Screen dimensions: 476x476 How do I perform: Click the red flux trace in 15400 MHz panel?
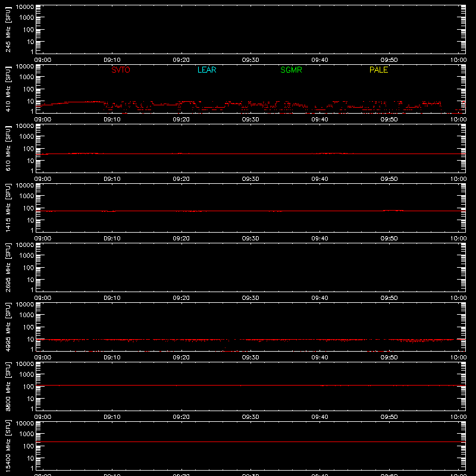click(250, 441)
